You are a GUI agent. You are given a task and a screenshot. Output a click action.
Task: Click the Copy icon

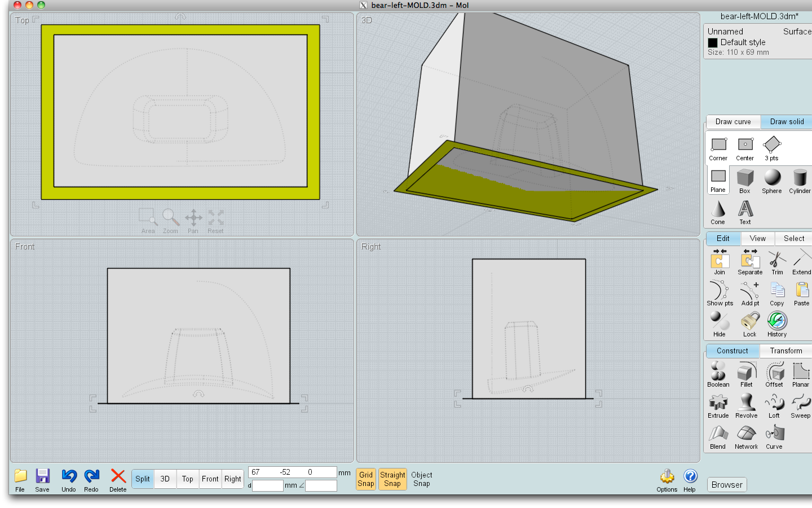777,293
